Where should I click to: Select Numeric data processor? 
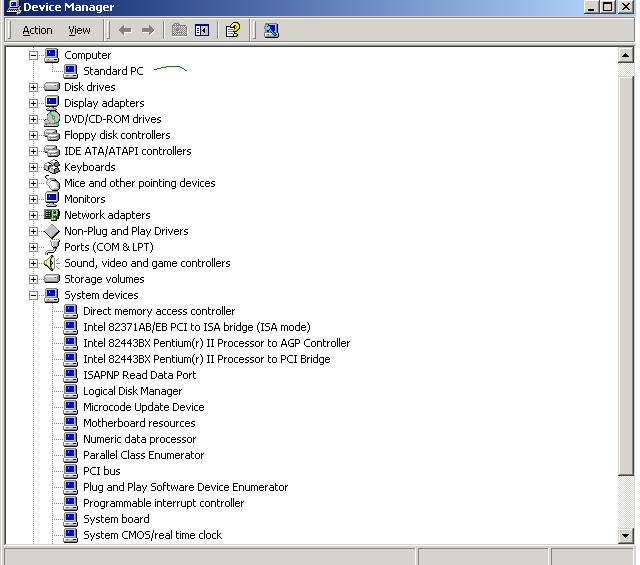point(140,439)
